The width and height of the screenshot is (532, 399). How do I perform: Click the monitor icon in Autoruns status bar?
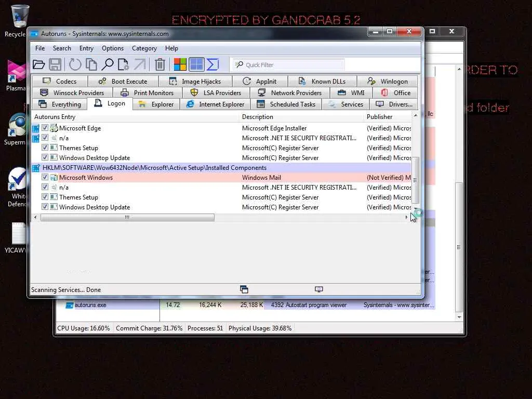point(318,289)
